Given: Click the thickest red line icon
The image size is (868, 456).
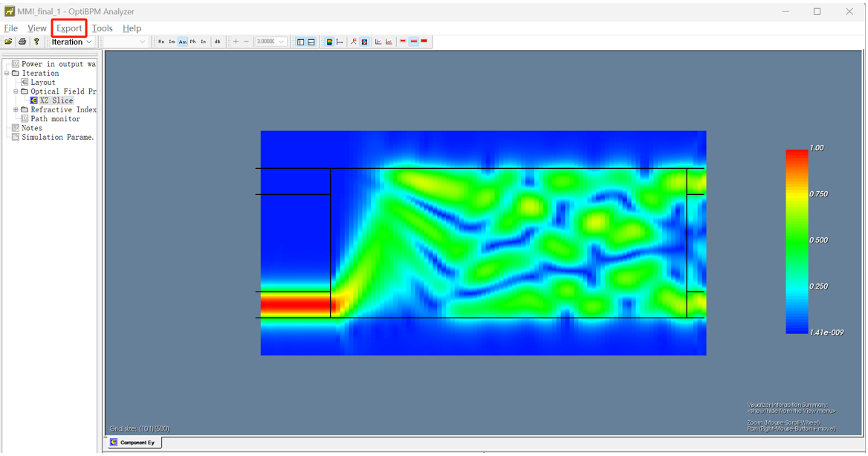Looking at the screenshot, I should (424, 42).
